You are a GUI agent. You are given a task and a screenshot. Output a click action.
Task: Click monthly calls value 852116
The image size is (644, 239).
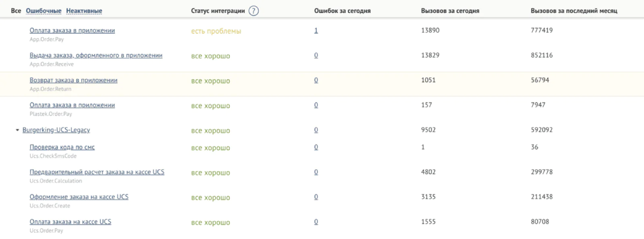point(542,56)
